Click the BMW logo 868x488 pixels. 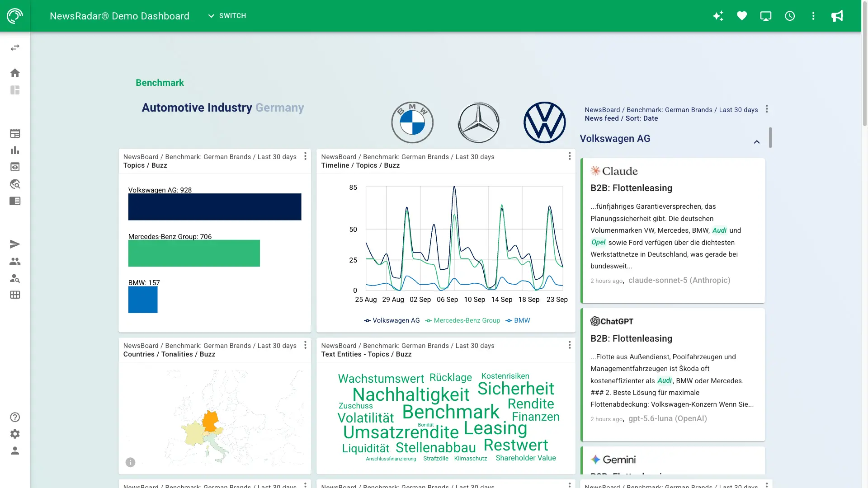(412, 122)
